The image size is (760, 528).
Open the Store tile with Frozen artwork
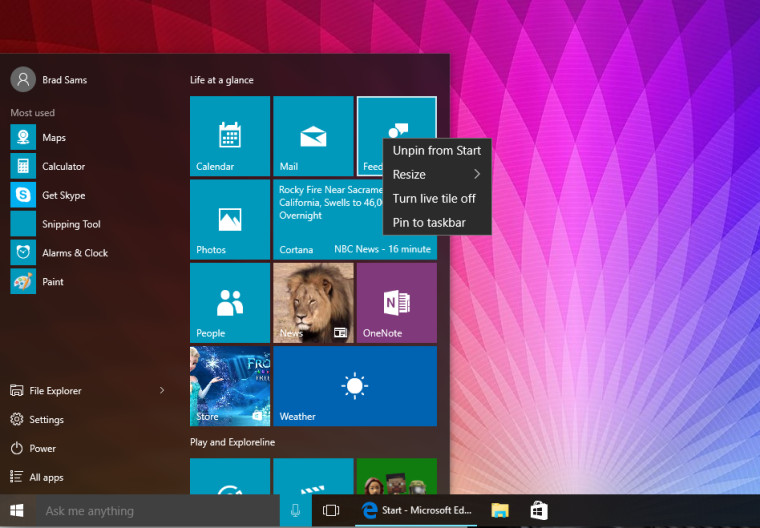[x=230, y=386]
